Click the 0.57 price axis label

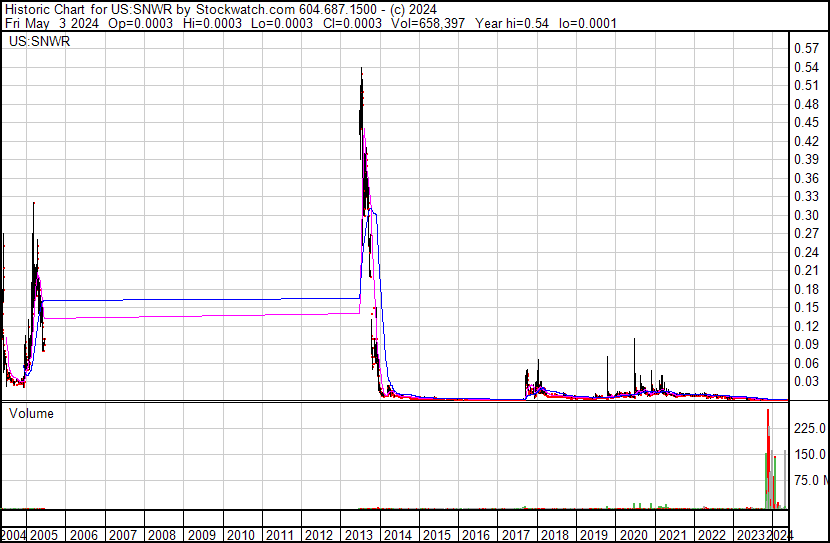pyautogui.click(x=806, y=48)
